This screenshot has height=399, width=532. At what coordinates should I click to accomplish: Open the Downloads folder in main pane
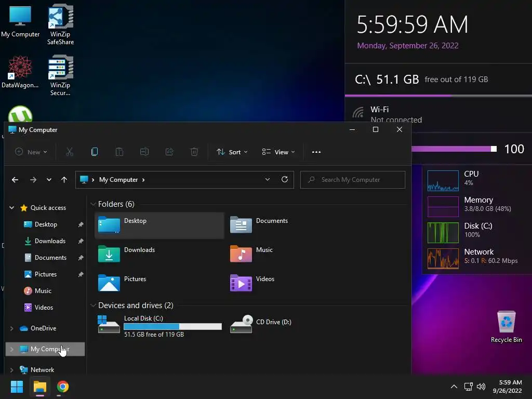pos(127,254)
